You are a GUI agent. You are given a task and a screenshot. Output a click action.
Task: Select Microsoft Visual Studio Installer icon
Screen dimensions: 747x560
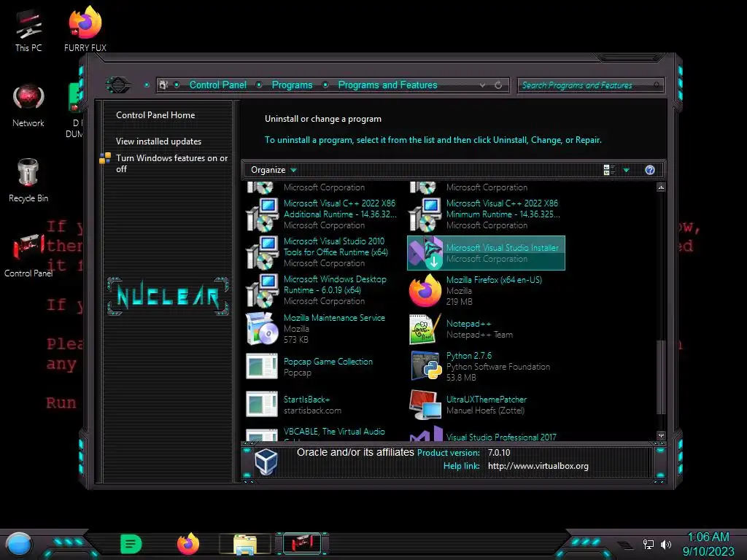(425, 253)
